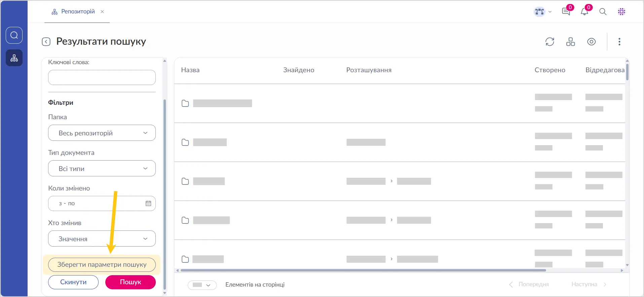Open the repository hierarchy sidebar icon
644x297 pixels.
(x=14, y=58)
